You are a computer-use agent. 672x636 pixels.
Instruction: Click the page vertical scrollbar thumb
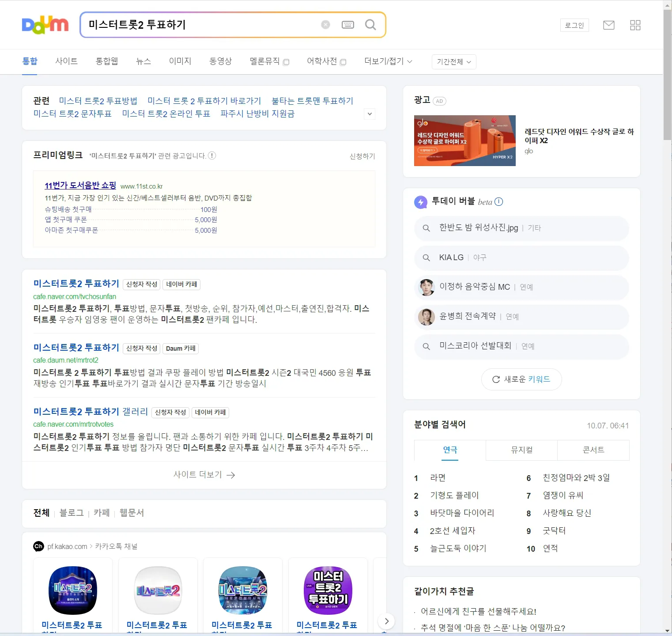(x=667, y=74)
